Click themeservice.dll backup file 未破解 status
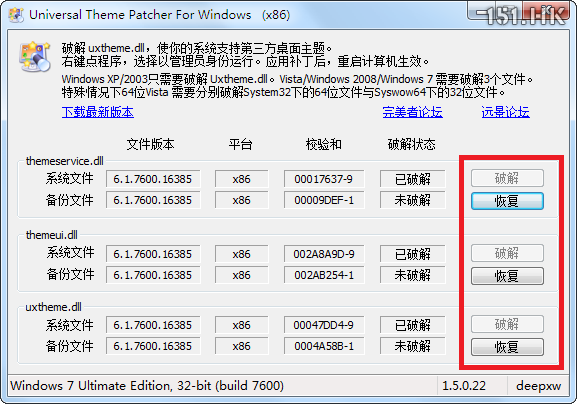The width and height of the screenshot is (577, 404). coord(413,200)
